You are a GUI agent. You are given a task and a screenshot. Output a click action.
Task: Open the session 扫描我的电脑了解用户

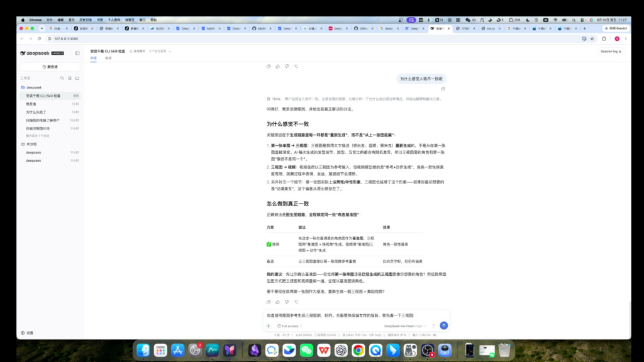(x=50, y=120)
